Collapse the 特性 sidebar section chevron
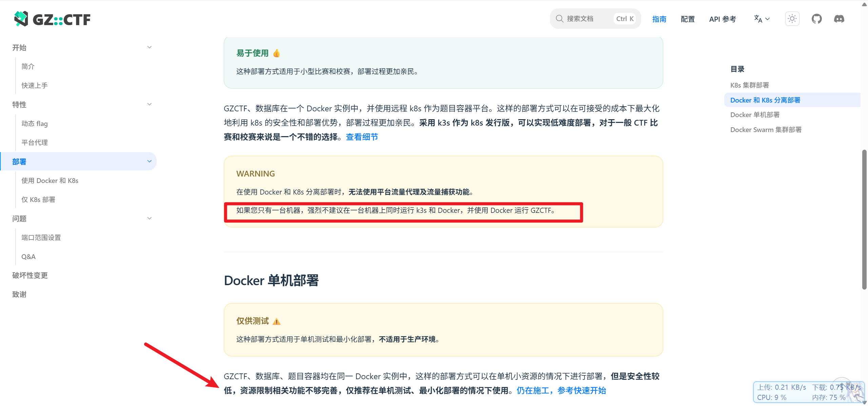 [149, 104]
